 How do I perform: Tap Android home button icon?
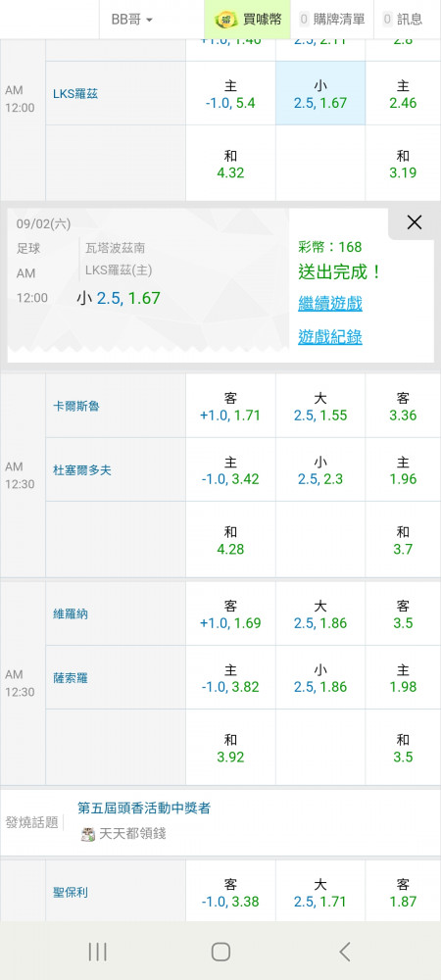pyautogui.click(x=220, y=952)
